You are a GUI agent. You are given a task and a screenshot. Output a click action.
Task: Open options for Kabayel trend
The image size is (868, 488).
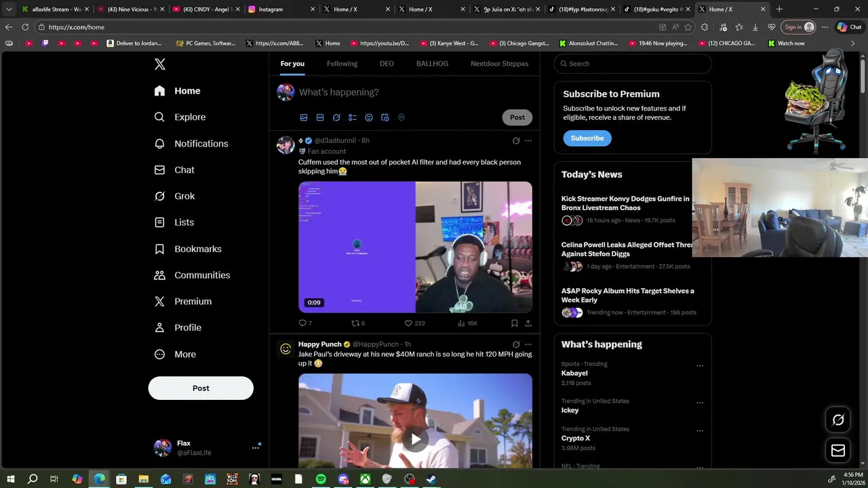tap(700, 366)
